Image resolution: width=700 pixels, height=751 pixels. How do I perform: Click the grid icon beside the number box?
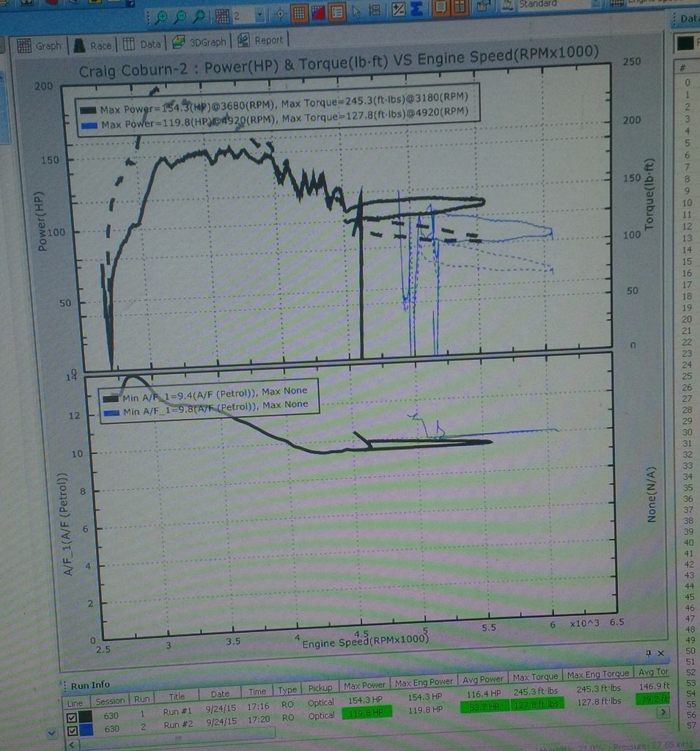click(222, 16)
